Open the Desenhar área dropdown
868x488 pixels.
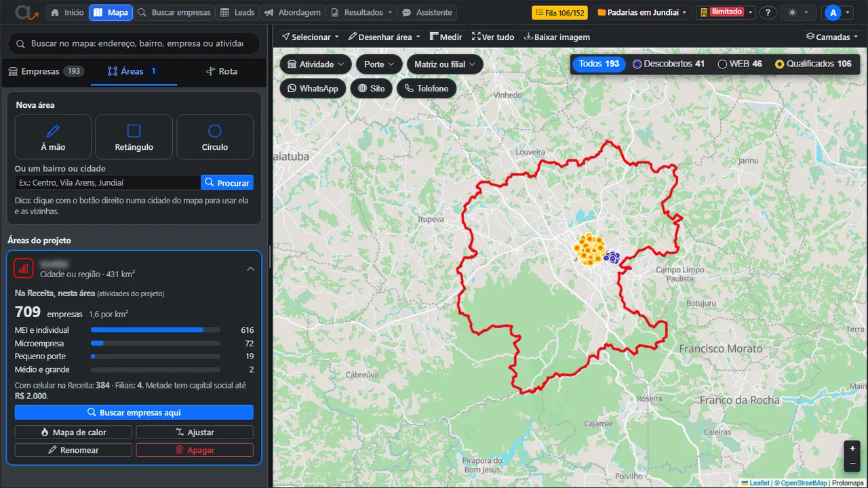tap(384, 37)
